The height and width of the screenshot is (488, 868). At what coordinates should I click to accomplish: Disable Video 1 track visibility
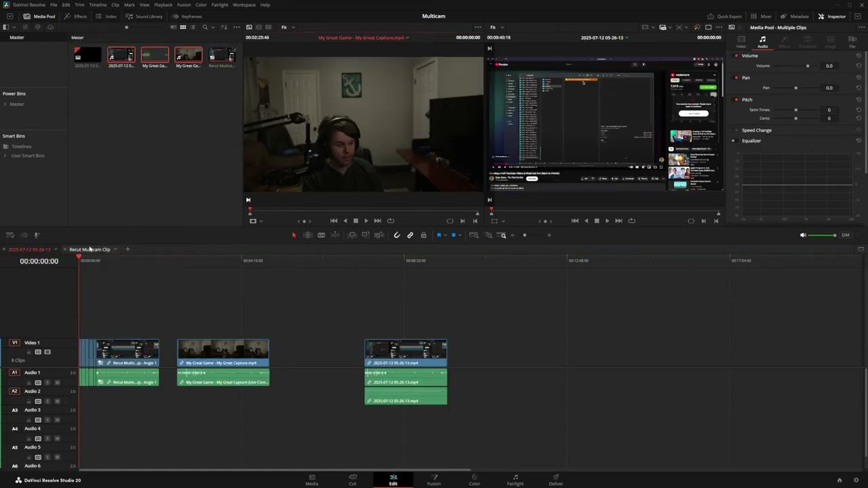[x=47, y=352]
